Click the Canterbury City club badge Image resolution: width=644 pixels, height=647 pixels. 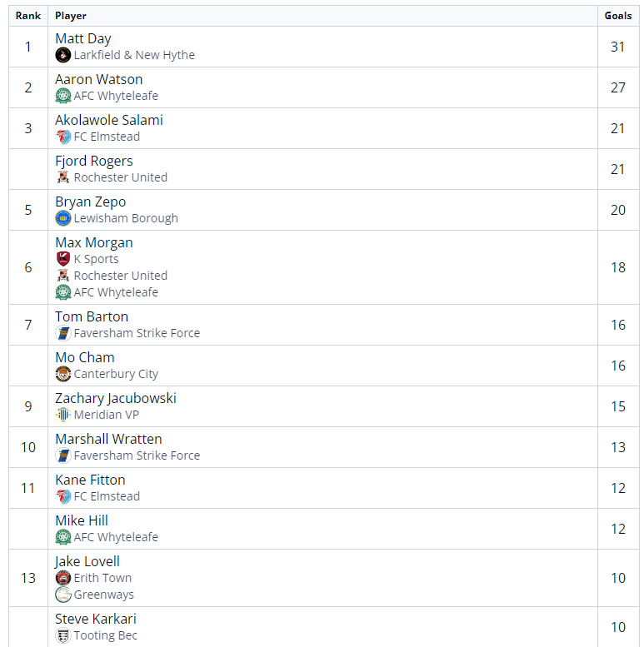(62, 374)
